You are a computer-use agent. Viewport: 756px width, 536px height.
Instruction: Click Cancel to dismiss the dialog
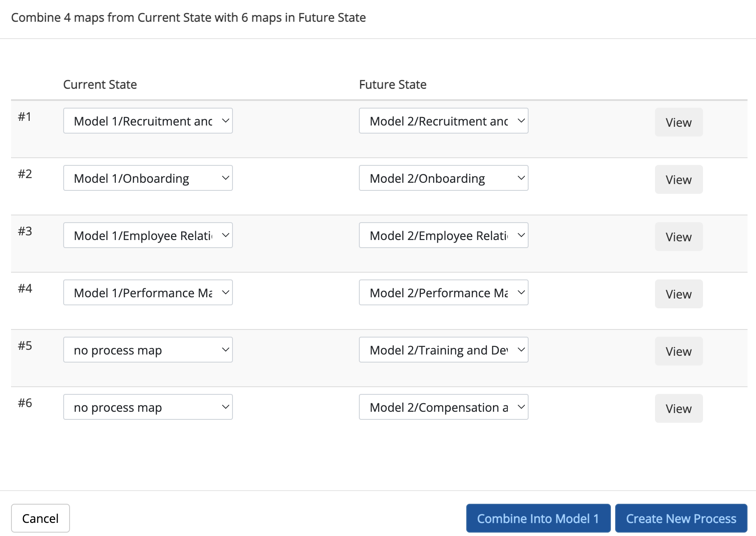tap(40, 518)
